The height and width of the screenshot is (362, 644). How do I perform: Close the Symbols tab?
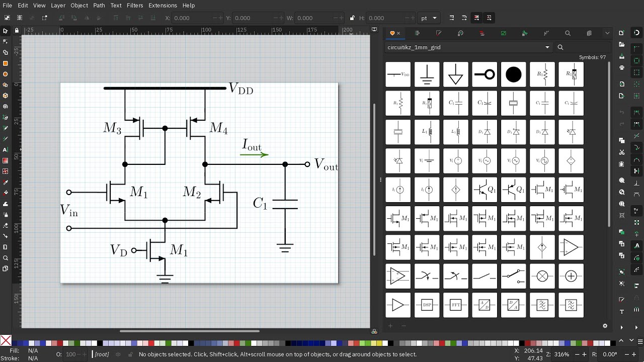click(398, 33)
